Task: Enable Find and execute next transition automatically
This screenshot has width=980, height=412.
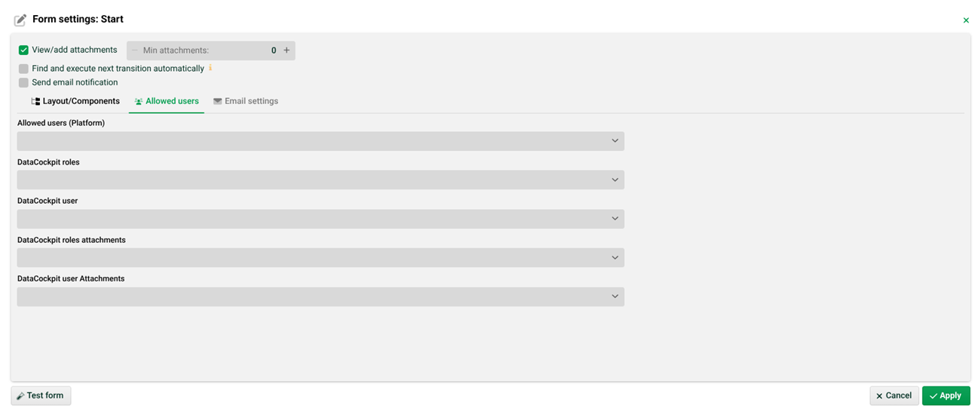Action: (23, 69)
